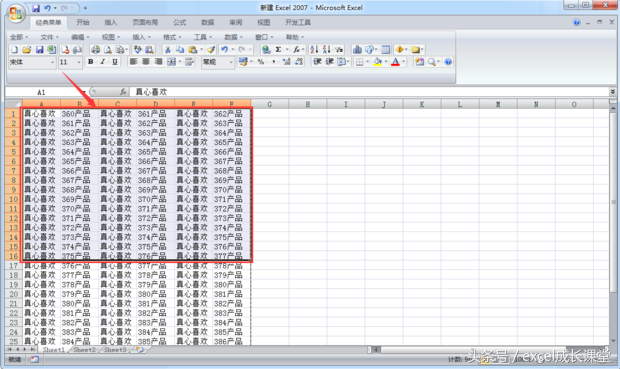Align text left in cells
This screenshot has height=369, width=620.
point(133,62)
